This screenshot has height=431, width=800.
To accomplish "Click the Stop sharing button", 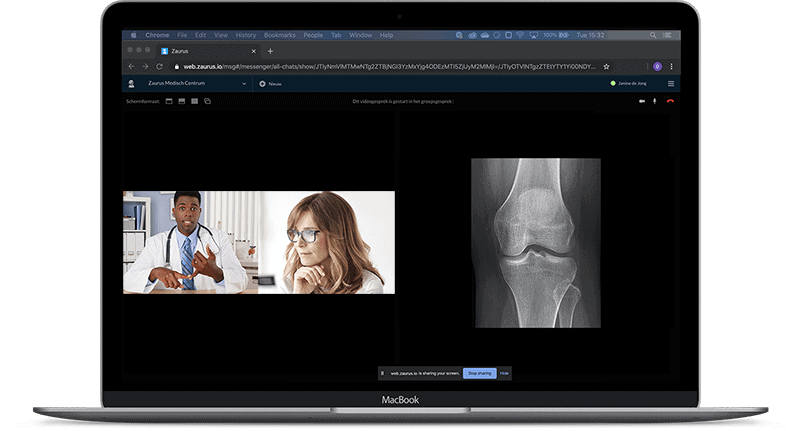I will (480, 373).
